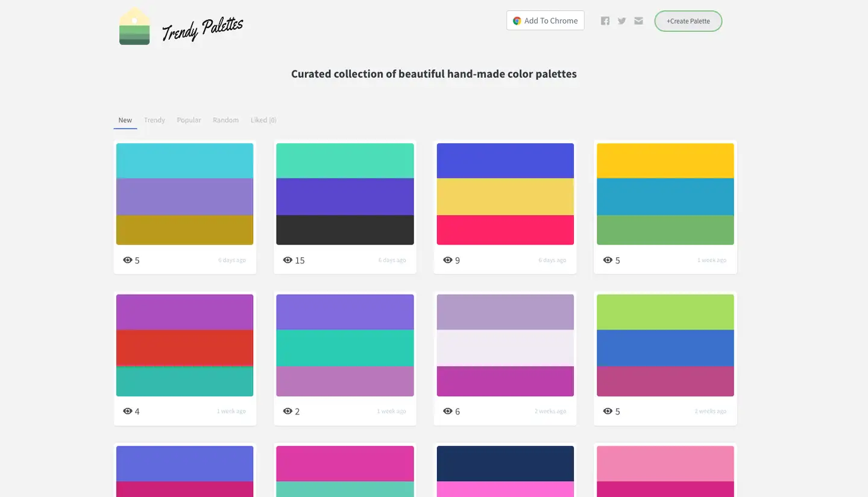Click the eye icon showing 9 views
Image resolution: width=868 pixels, height=497 pixels.
point(448,260)
